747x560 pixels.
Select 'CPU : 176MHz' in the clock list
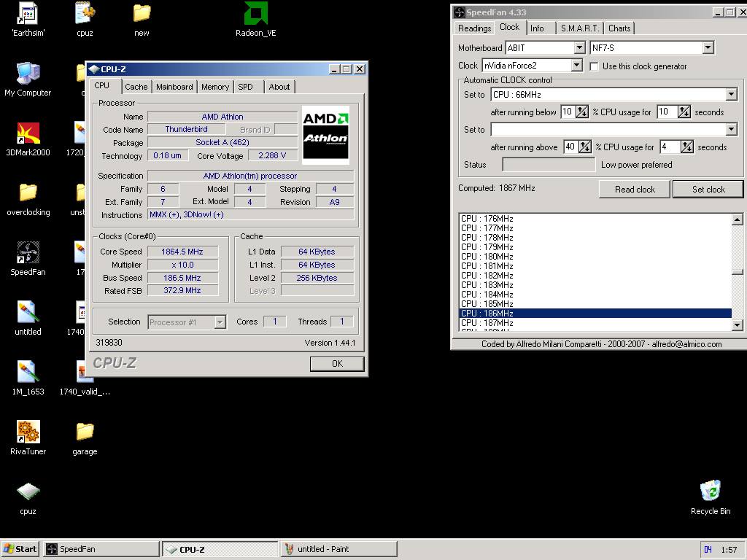click(595, 219)
